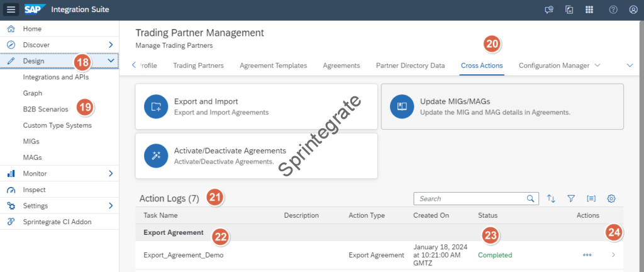
Task: Click the Action Logs search field
Action: point(472,198)
